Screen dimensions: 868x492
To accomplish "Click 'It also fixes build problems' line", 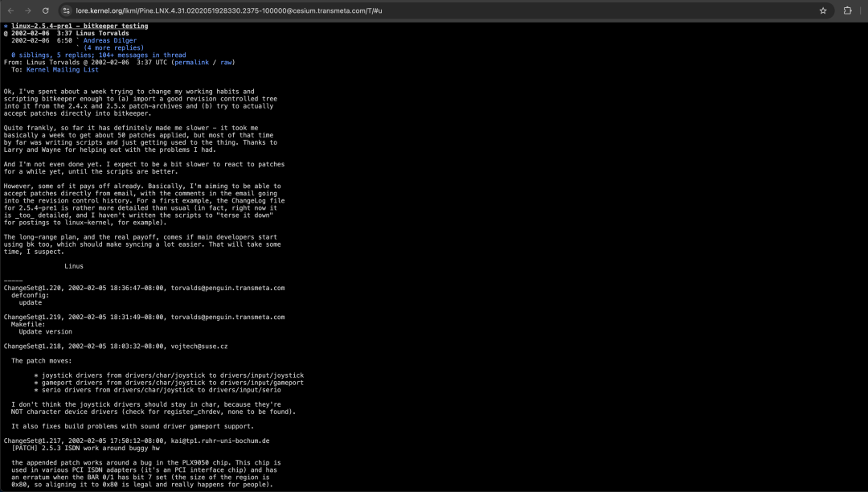I will pyautogui.click(x=133, y=426).
